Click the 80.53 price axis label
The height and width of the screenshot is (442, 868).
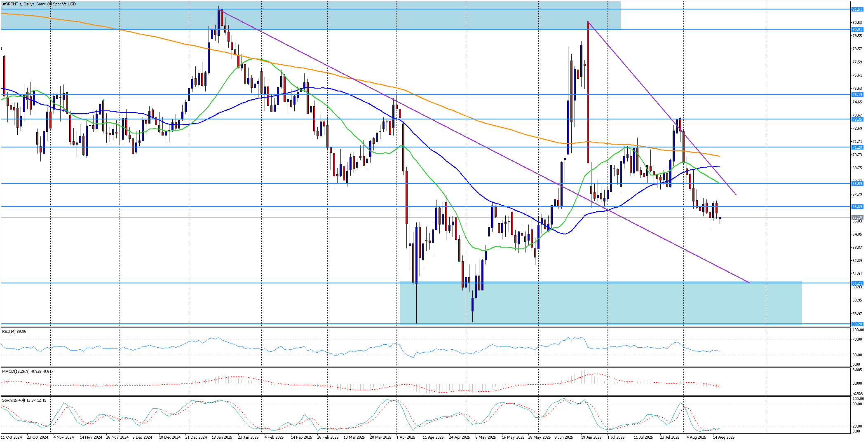(x=857, y=22)
